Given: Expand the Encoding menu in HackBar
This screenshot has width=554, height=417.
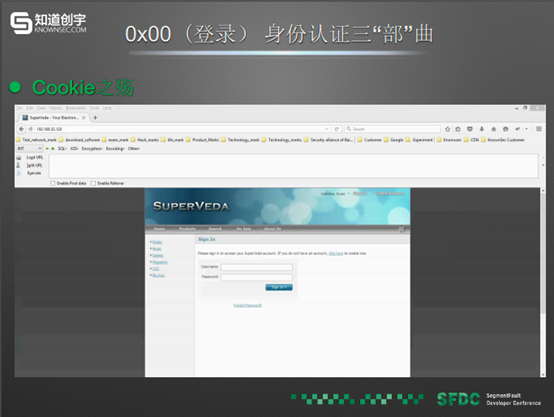Looking at the screenshot, I should pos(115,149).
